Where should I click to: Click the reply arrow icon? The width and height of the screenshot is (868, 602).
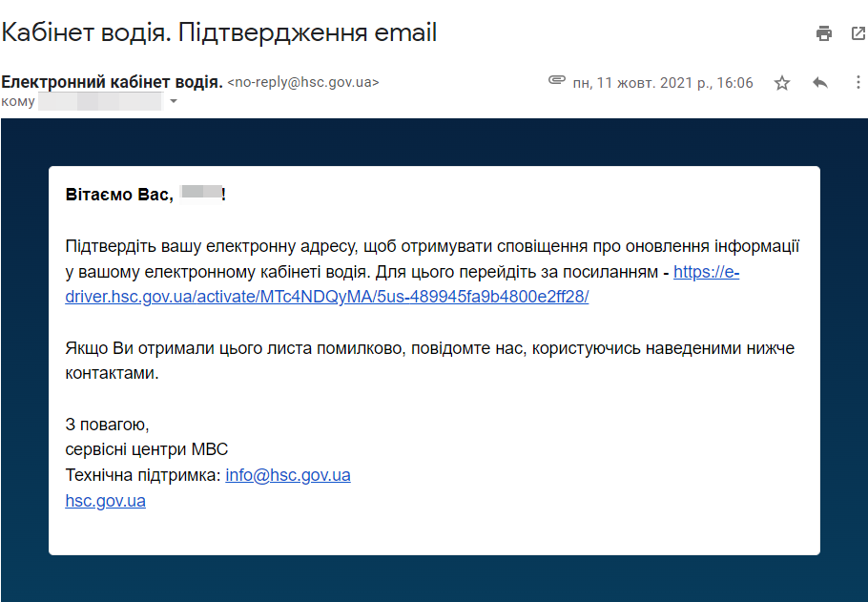point(820,83)
